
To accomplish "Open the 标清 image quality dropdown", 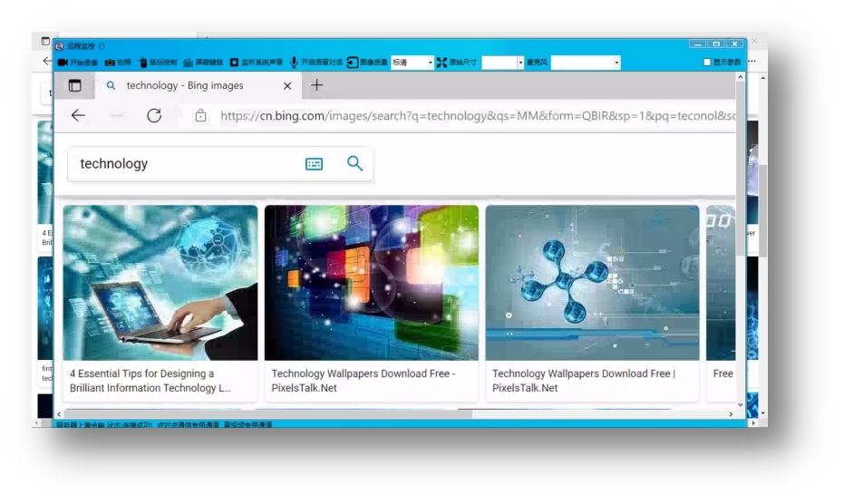I will (430, 63).
